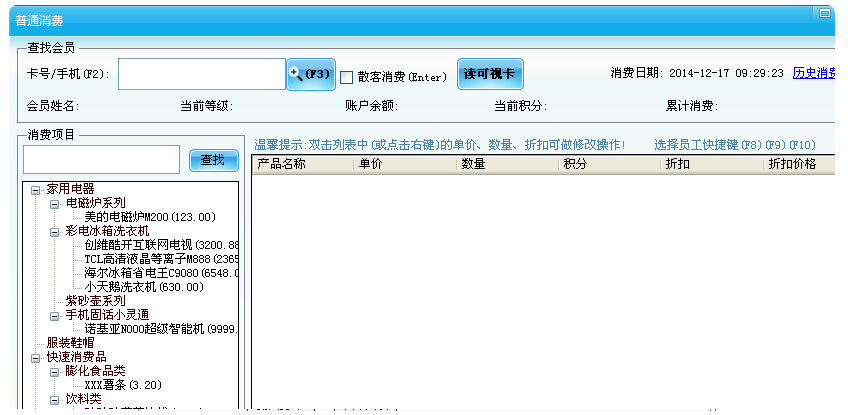The image size is (848, 415).
Task: Select 创维酷开互联网电视 item
Action: click(x=161, y=245)
